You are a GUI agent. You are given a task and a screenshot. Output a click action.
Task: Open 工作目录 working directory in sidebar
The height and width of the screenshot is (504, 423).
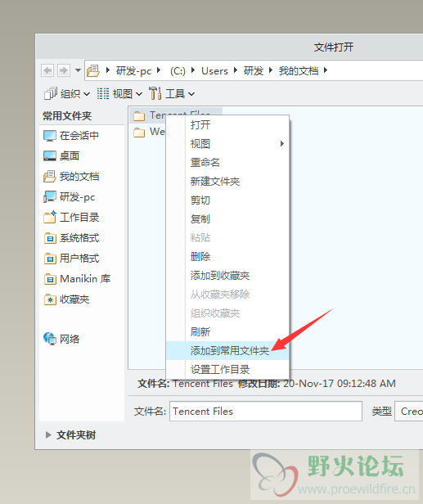[71, 218]
